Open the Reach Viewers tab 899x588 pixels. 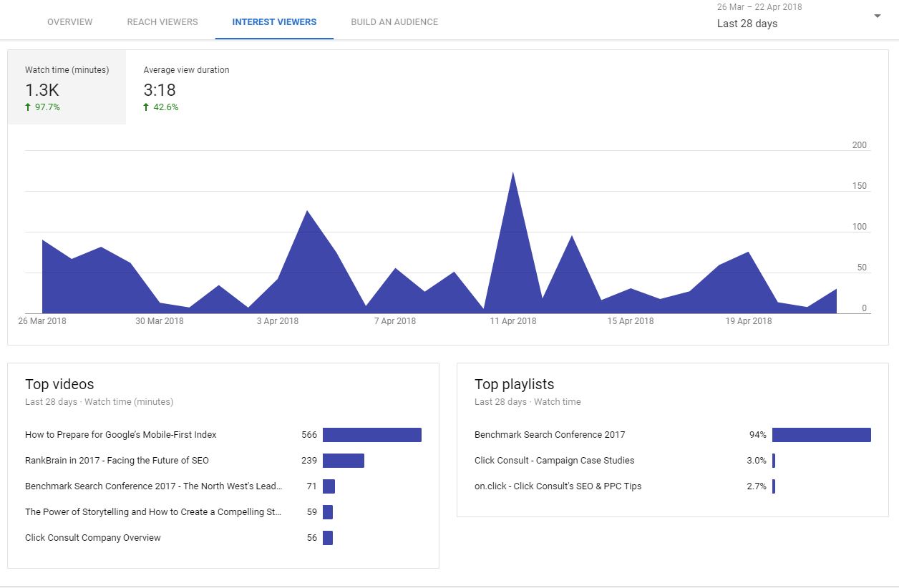pos(162,22)
